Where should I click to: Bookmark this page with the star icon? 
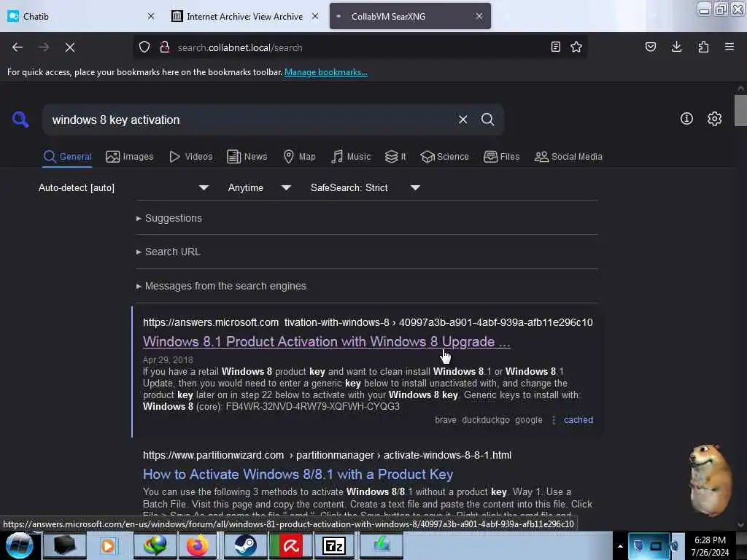(576, 47)
